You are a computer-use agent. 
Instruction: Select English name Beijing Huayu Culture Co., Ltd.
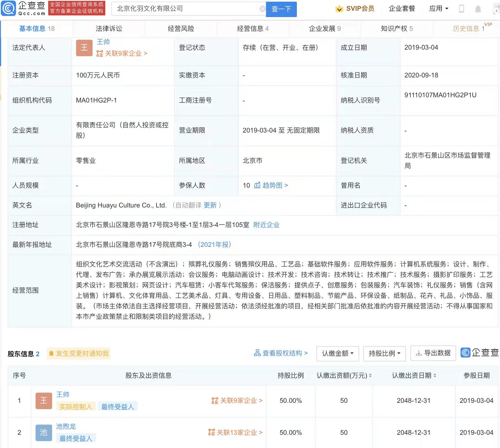121,205
